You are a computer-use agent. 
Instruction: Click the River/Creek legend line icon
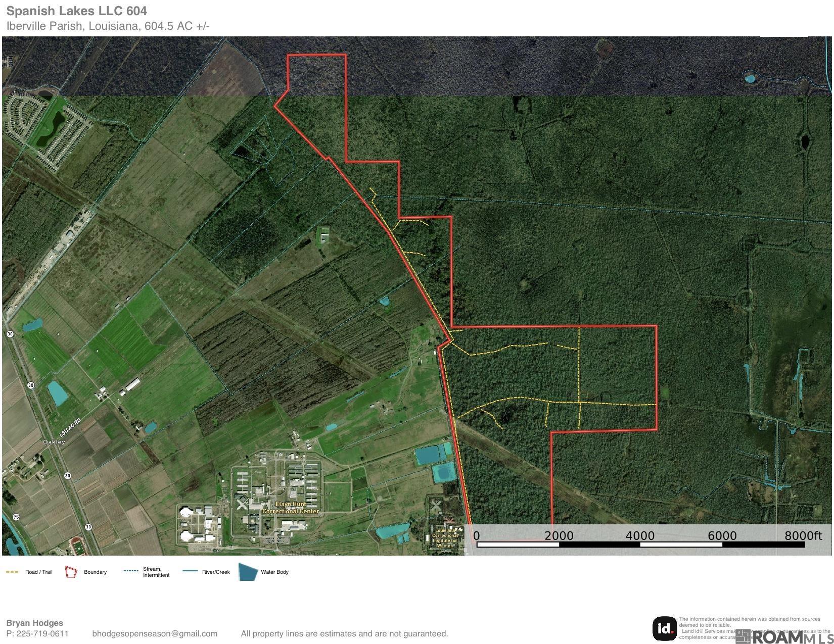point(190,571)
